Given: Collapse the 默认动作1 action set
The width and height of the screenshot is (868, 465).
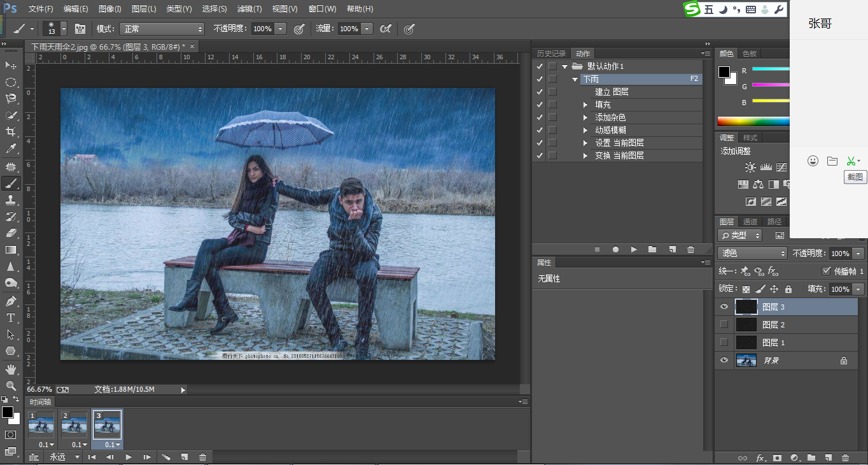Looking at the screenshot, I should (564, 66).
